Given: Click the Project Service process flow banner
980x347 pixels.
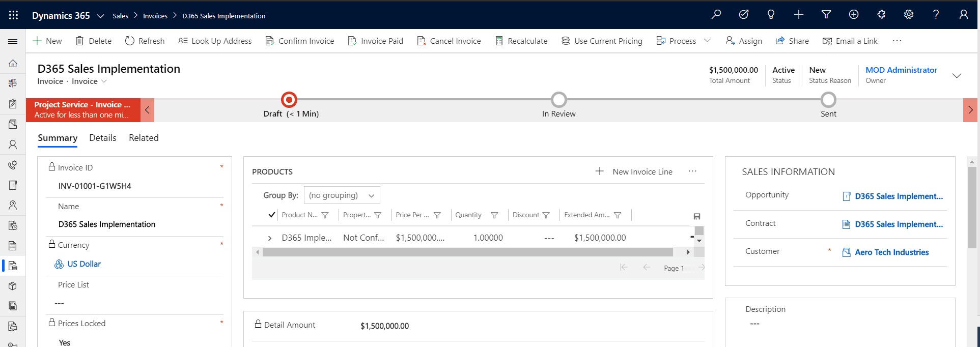Looking at the screenshot, I should (x=83, y=110).
